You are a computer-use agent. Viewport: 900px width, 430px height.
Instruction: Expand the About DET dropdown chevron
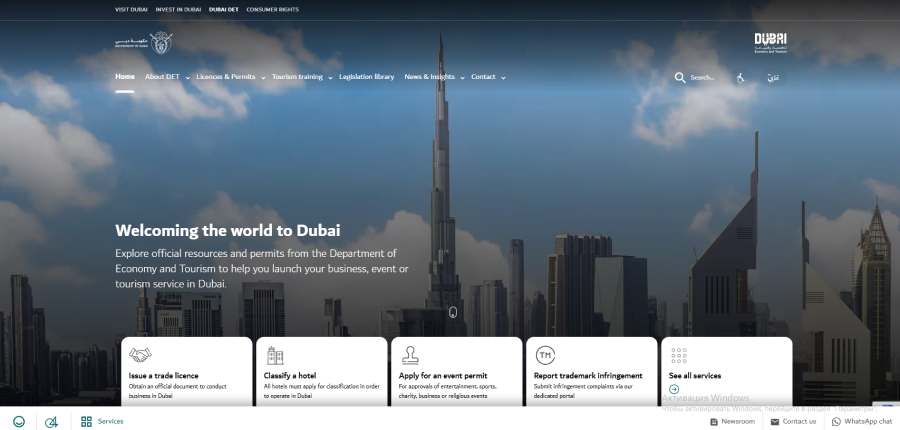click(x=188, y=78)
